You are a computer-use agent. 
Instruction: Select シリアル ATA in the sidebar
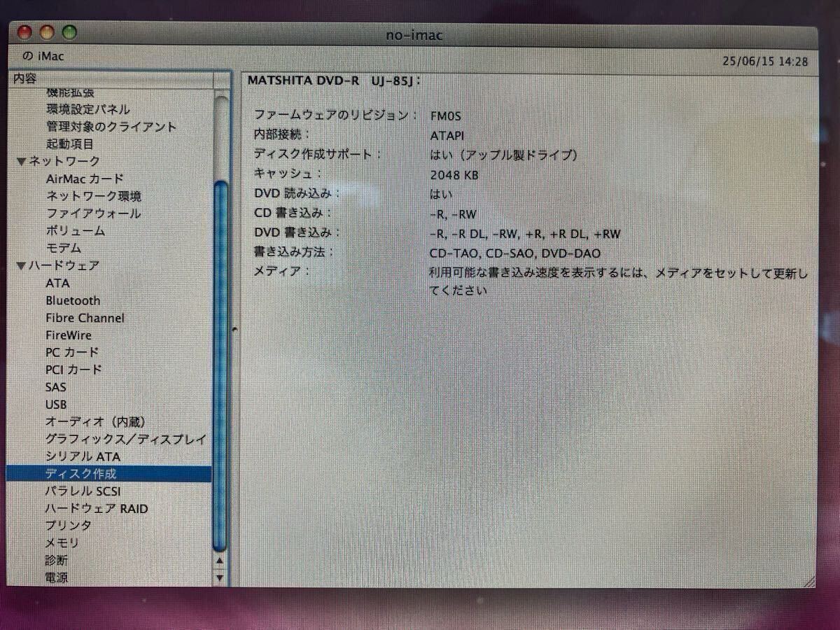point(83,456)
